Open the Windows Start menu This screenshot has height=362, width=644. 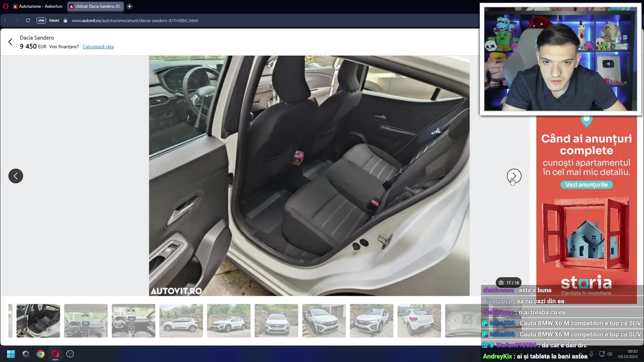[x=11, y=354]
